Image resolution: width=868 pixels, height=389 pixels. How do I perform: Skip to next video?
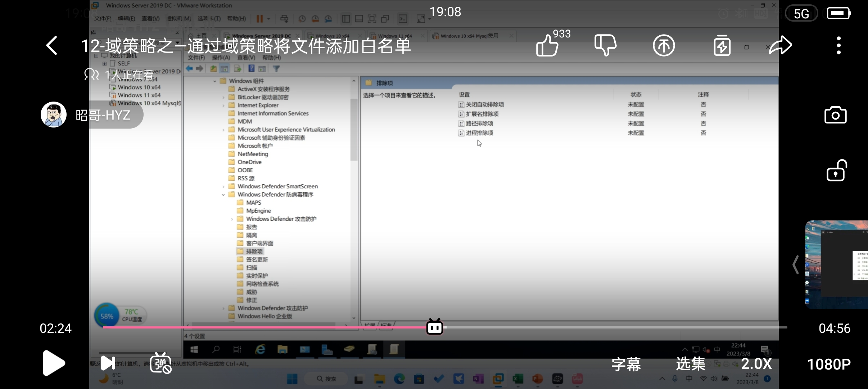[x=108, y=363]
